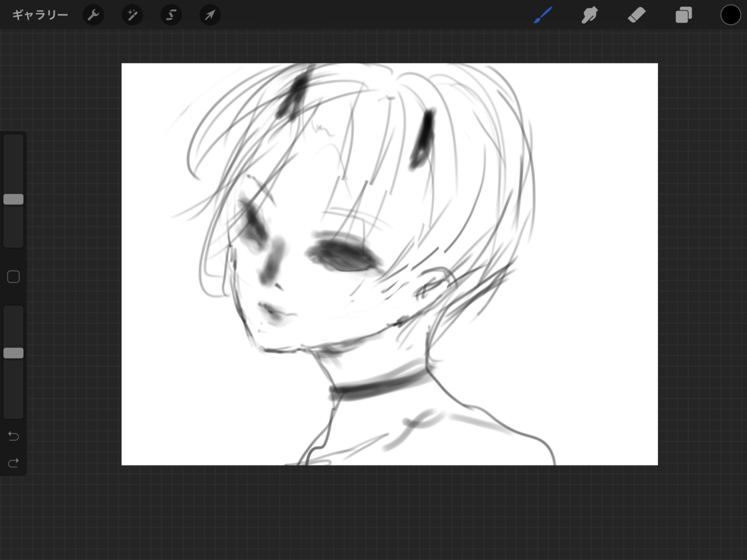The height and width of the screenshot is (560, 747).
Task: Redo the last undone stroke
Action: (14, 463)
